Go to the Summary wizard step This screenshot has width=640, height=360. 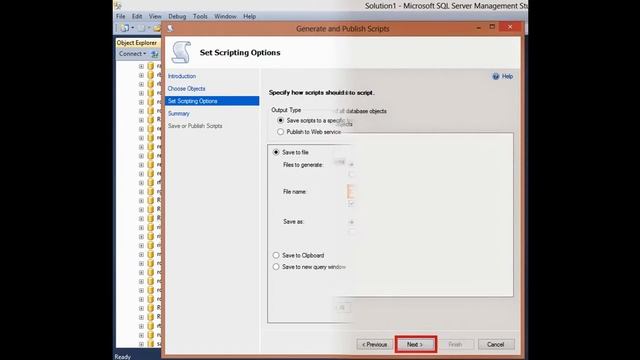[x=178, y=113]
